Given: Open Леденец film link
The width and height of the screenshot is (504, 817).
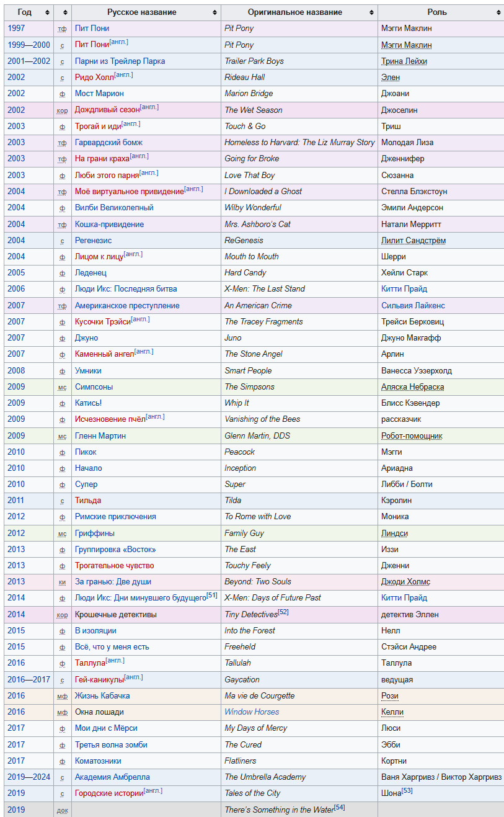Looking at the screenshot, I should click(x=91, y=273).
